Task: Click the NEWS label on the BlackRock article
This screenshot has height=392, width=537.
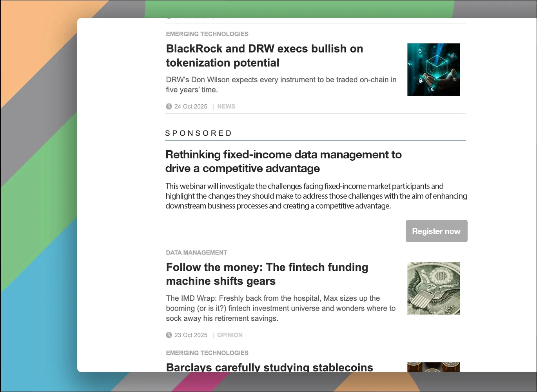Action: pyautogui.click(x=226, y=106)
